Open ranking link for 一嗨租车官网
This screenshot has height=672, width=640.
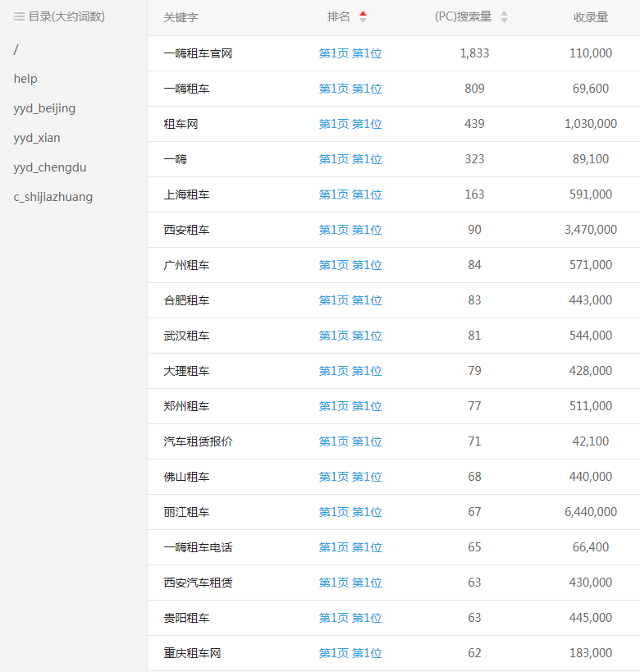pyautogui.click(x=350, y=53)
